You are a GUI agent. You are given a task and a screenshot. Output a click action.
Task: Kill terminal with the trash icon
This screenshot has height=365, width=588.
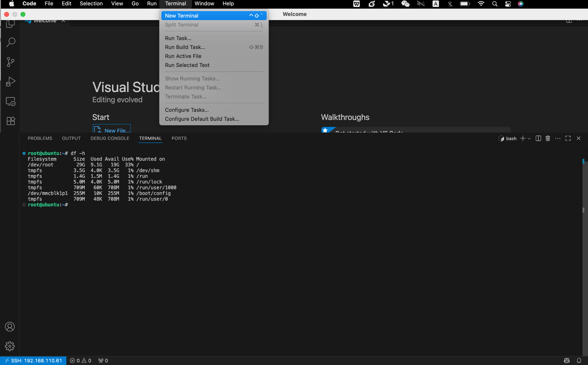(x=548, y=138)
